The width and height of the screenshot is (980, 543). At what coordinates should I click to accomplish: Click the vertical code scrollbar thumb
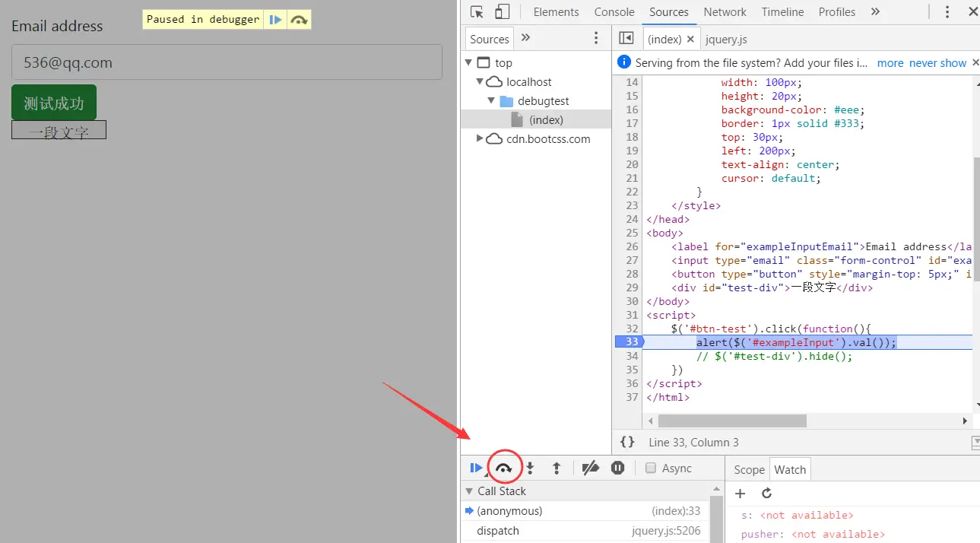(975, 219)
